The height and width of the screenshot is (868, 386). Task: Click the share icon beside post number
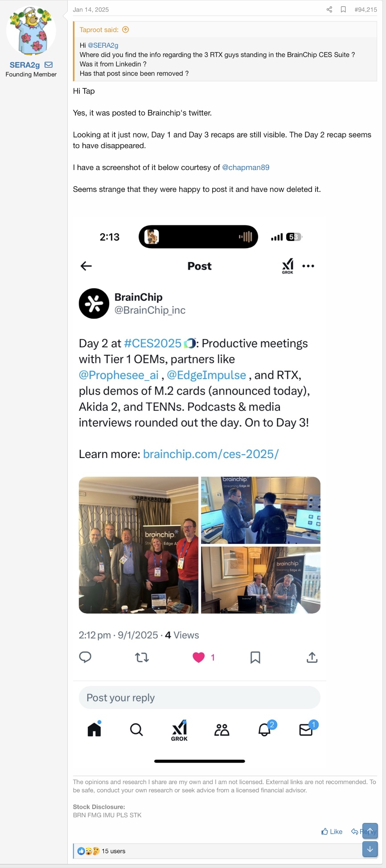[329, 9]
